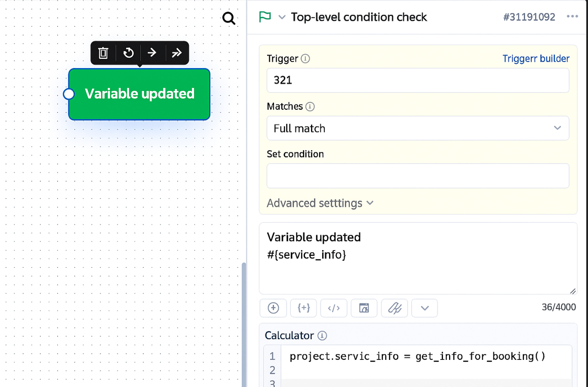Viewport: 588px width, 387px height.
Task: Select the Variable updated node on canvas
Action: point(139,94)
